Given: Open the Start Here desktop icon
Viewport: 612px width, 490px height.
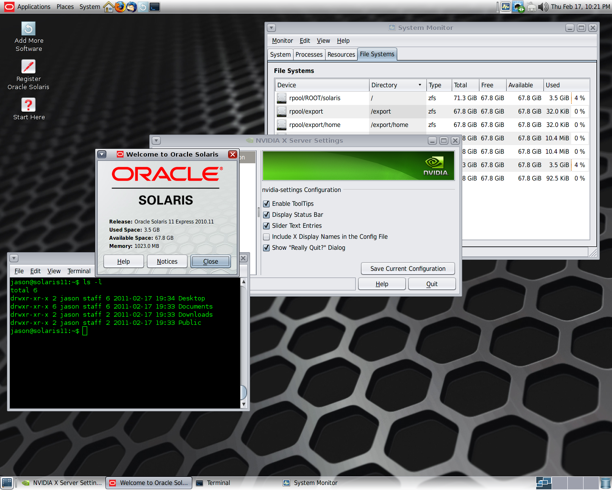Looking at the screenshot, I should pos(28,109).
